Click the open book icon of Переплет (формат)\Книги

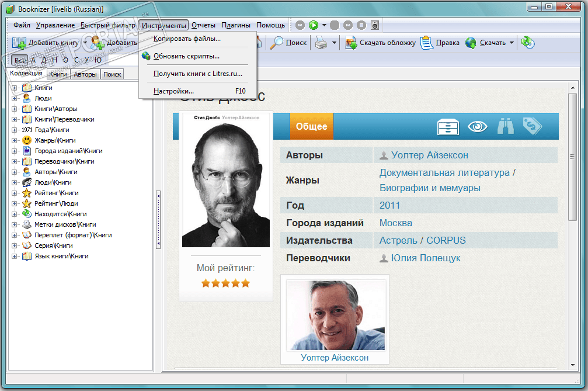click(27, 235)
